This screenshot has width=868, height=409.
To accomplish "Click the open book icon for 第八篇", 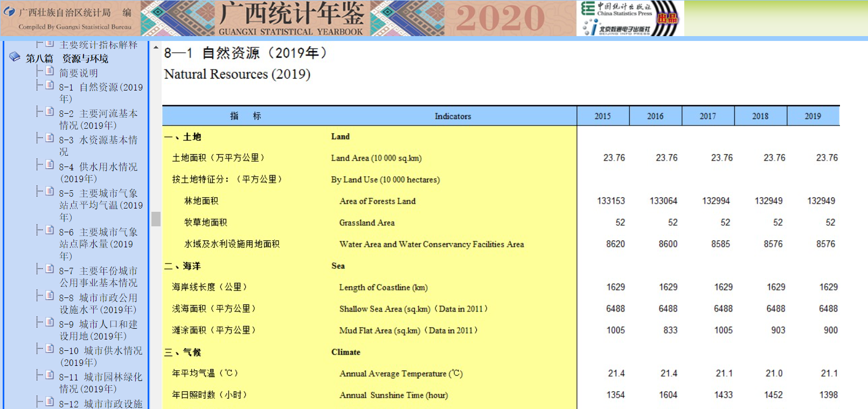I will click(15, 57).
